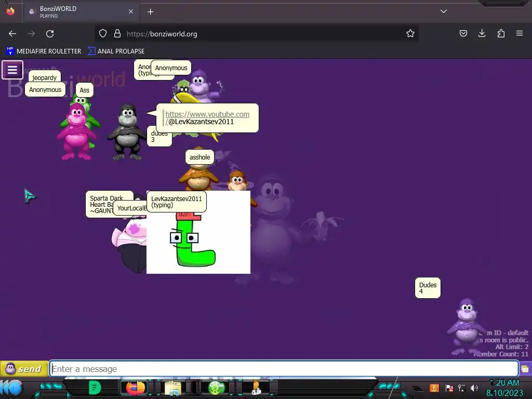
Task: Open green round app in taskbar
Action: 216,388
